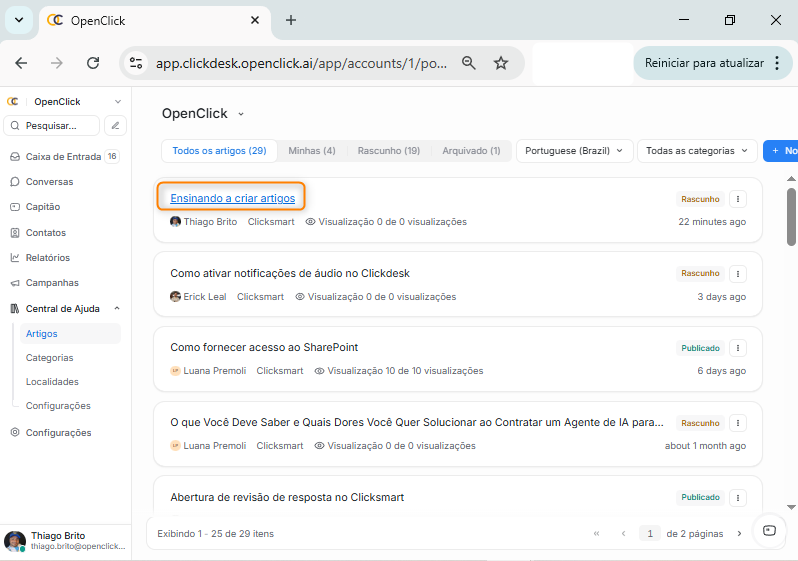The height and width of the screenshot is (561, 798).
Task: Open article Ensinando a criar artigos
Action: click(x=232, y=198)
